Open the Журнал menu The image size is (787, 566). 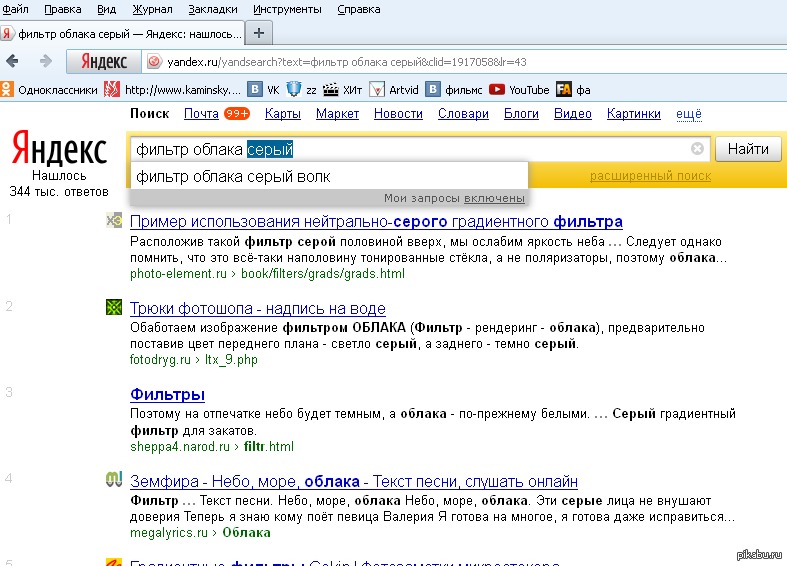pos(152,9)
